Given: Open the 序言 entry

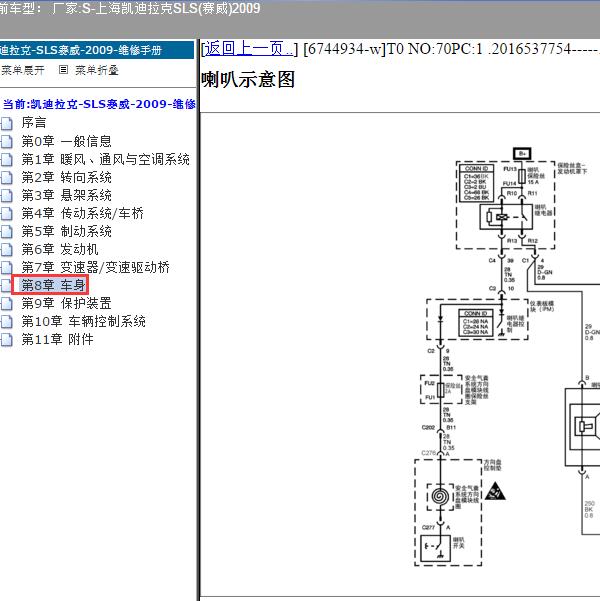Looking at the screenshot, I should click(x=34, y=123).
